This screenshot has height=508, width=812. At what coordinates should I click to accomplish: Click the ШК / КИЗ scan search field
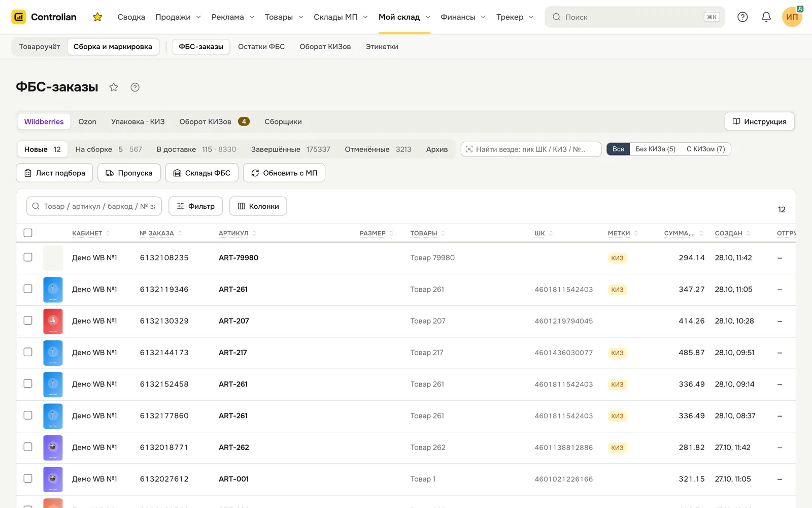531,149
